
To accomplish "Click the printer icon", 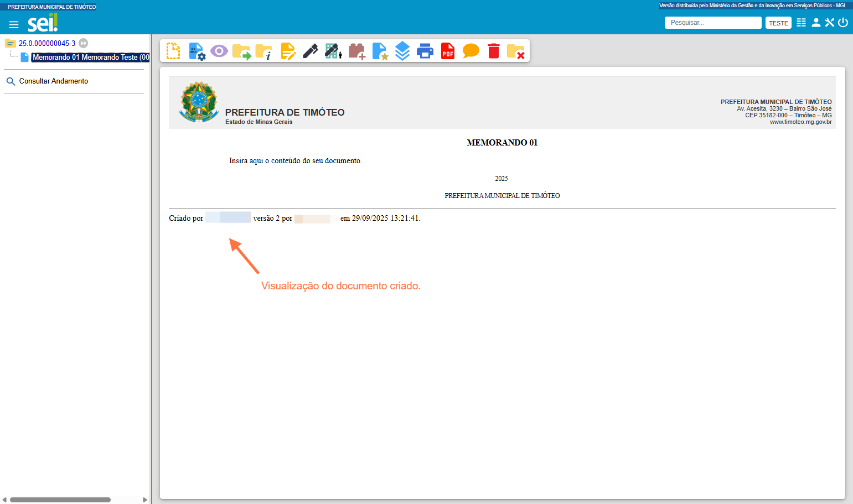I will pyautogui.click(x=425, y=51).
